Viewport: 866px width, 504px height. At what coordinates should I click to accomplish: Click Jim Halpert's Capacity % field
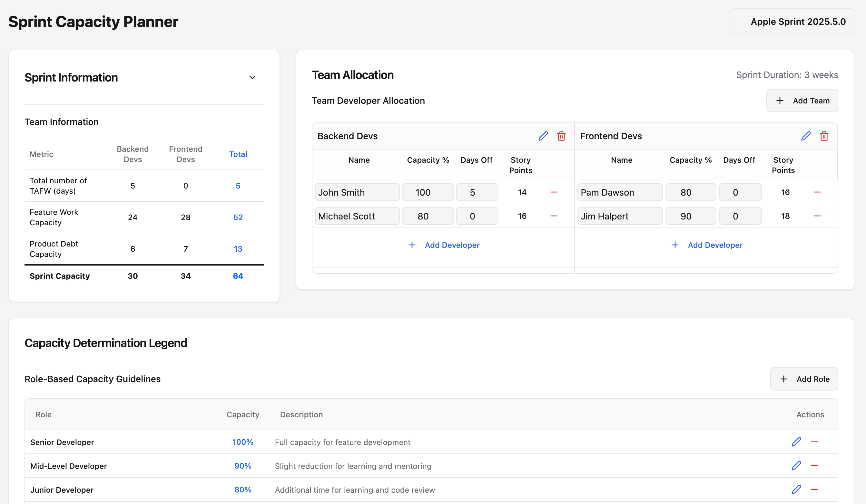690,216
